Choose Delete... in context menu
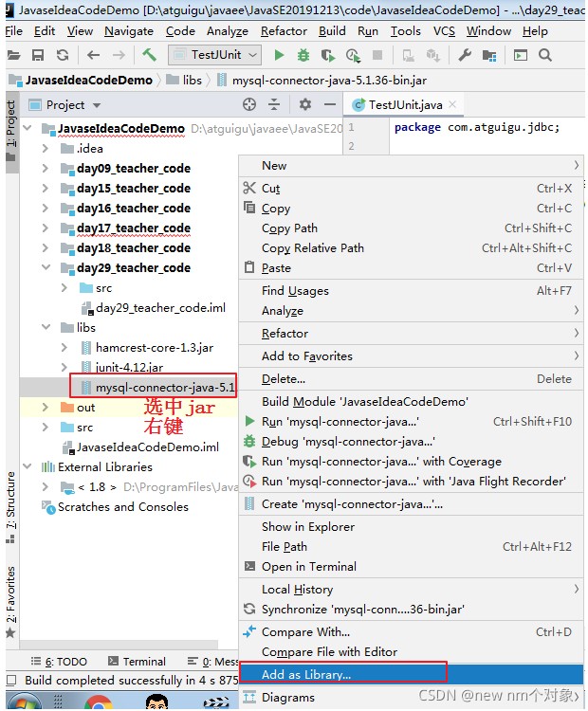The width and height of the screenshot is (588, 711). 411,378
